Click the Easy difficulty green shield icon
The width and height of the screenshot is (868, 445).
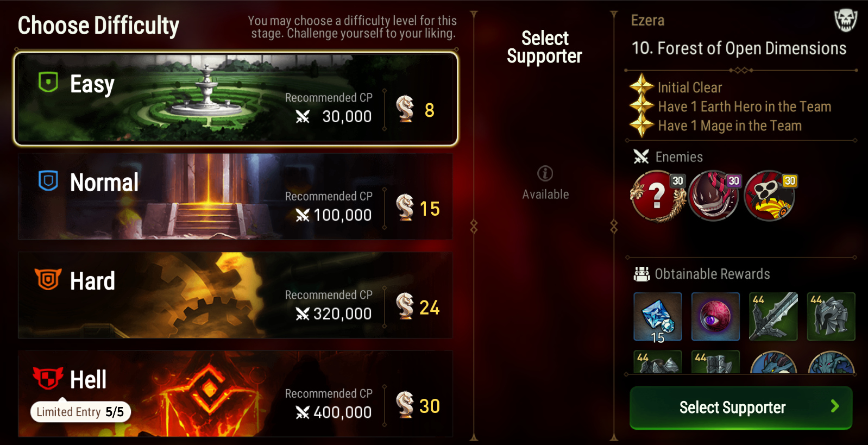point(48,83)
